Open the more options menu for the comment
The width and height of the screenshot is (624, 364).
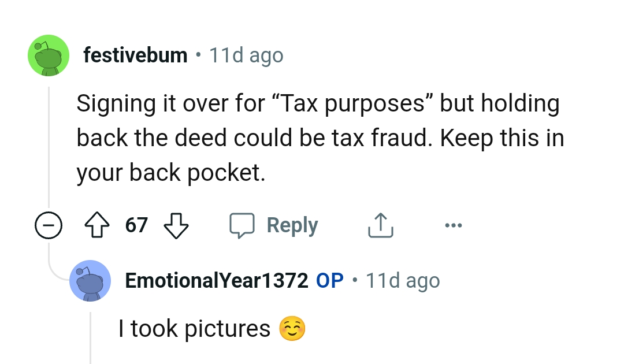click(x=454, y=226)
